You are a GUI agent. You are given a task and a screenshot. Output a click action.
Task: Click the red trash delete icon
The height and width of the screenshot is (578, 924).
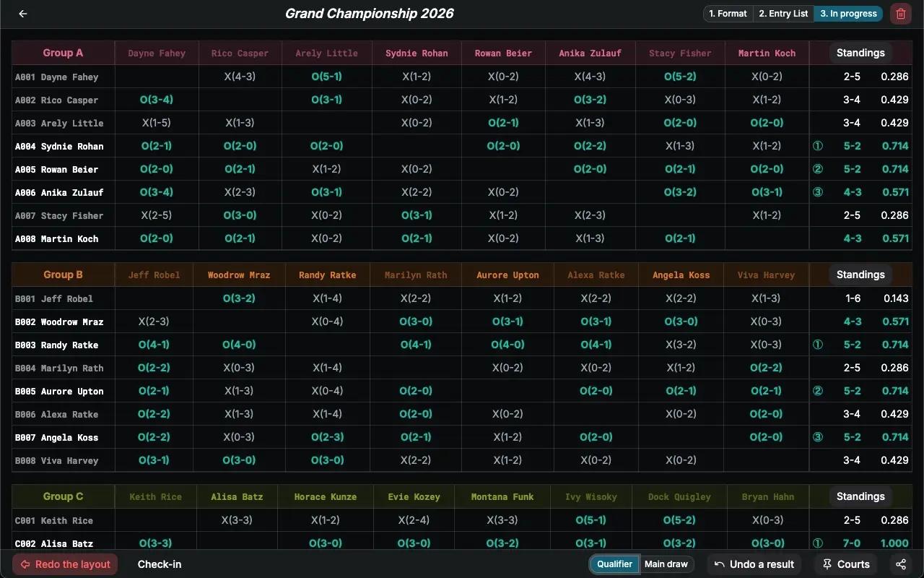tap(901, 14)
